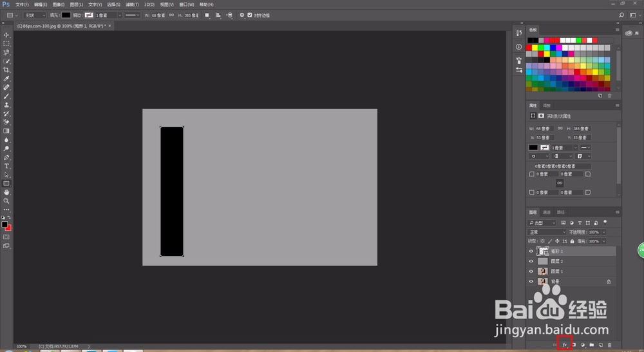Click the stroke color swatch in Properties
644x352 pixels.
click(545, 147)
